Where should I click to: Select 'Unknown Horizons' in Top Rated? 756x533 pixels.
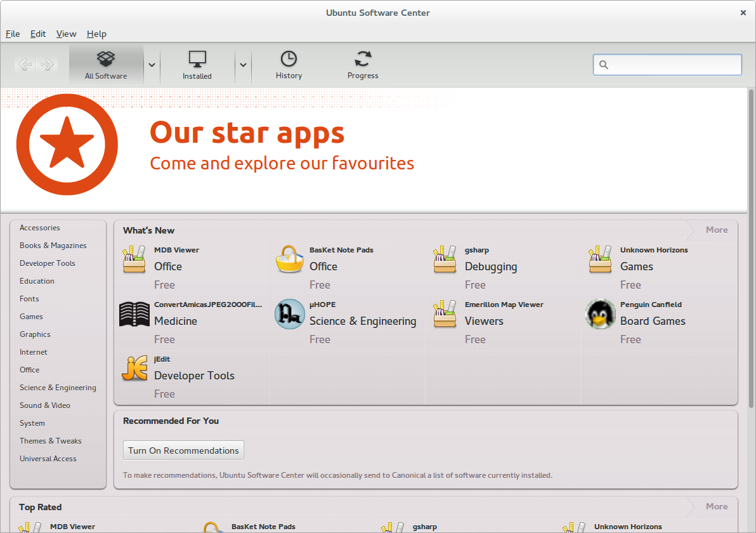tap(628, 527)
